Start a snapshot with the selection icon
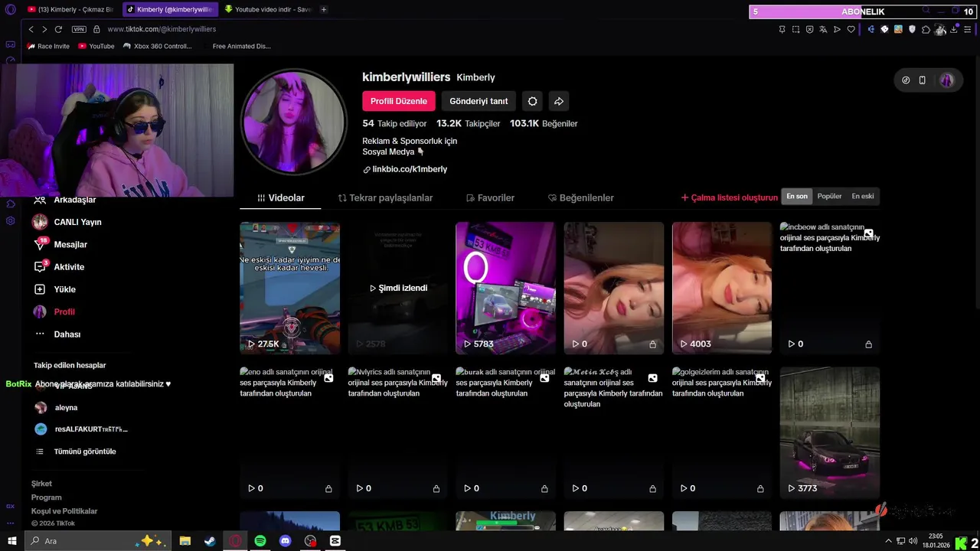The width and height of the screenshot is (980, 551). (795, 29)
